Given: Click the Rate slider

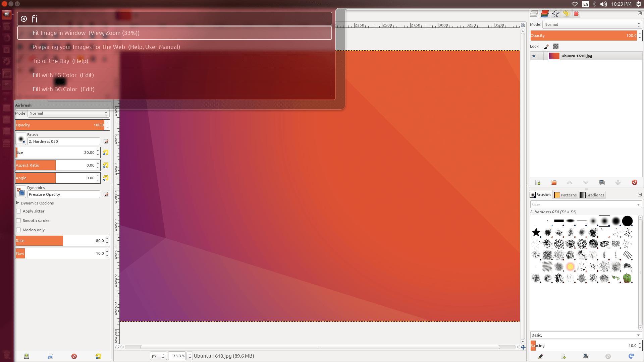Looking at the screenshot, I should [60, 241].
